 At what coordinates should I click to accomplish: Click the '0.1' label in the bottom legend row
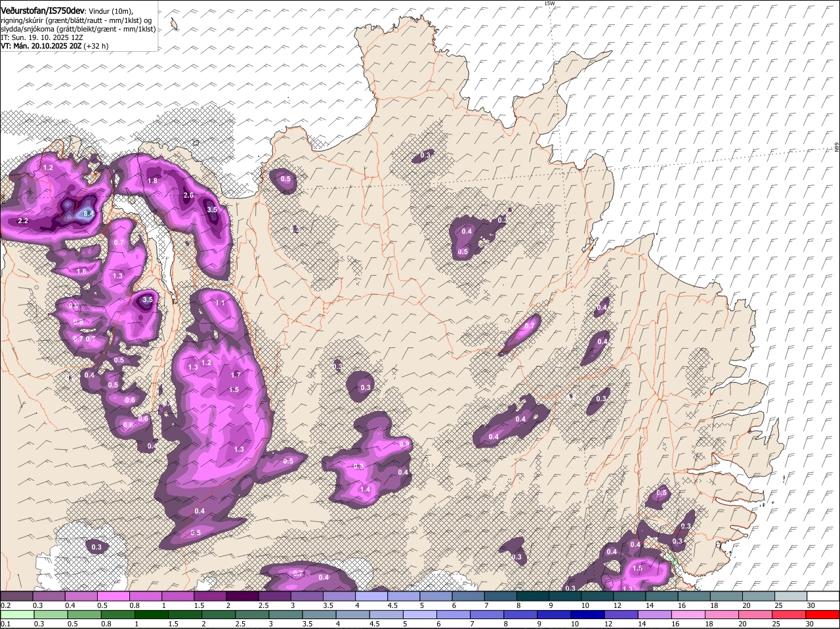pos(5,624)
